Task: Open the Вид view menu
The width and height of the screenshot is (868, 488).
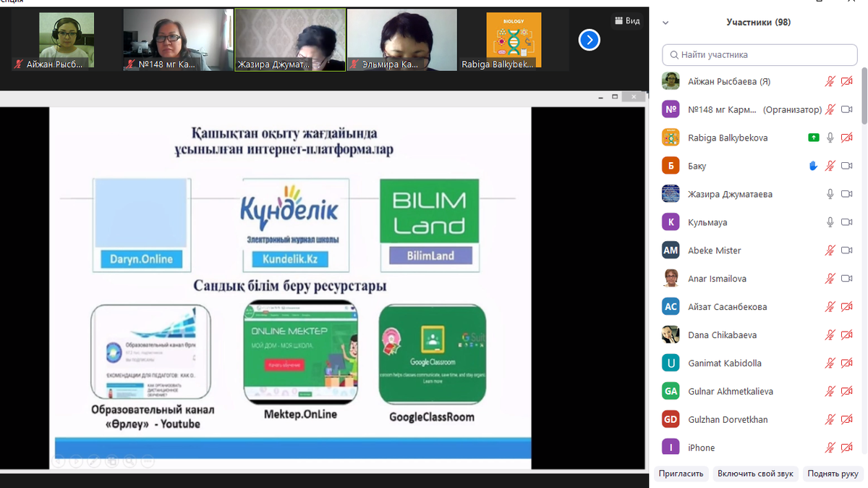Action: 627,21
